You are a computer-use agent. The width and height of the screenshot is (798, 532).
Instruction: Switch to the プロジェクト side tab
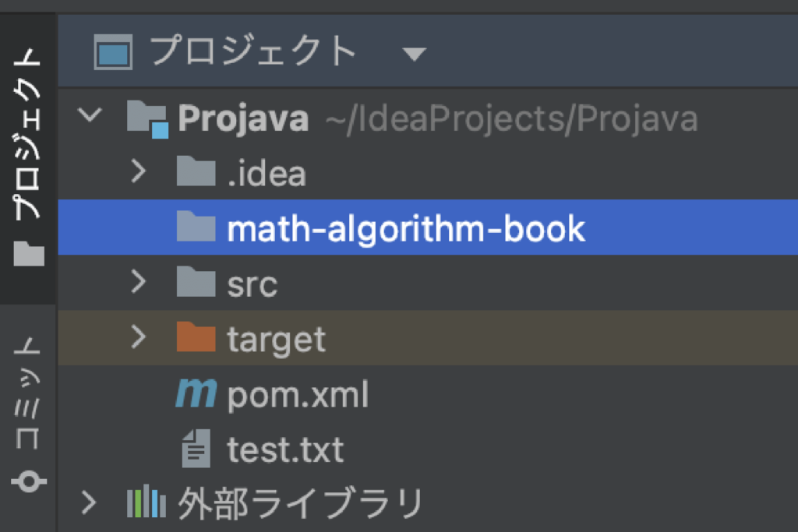coord(28,156)
